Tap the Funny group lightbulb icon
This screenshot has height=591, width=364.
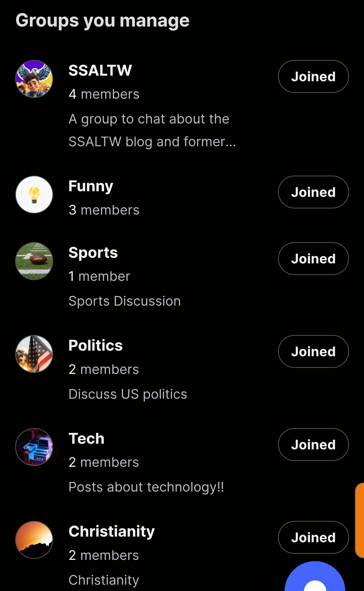tap(34, 195)
